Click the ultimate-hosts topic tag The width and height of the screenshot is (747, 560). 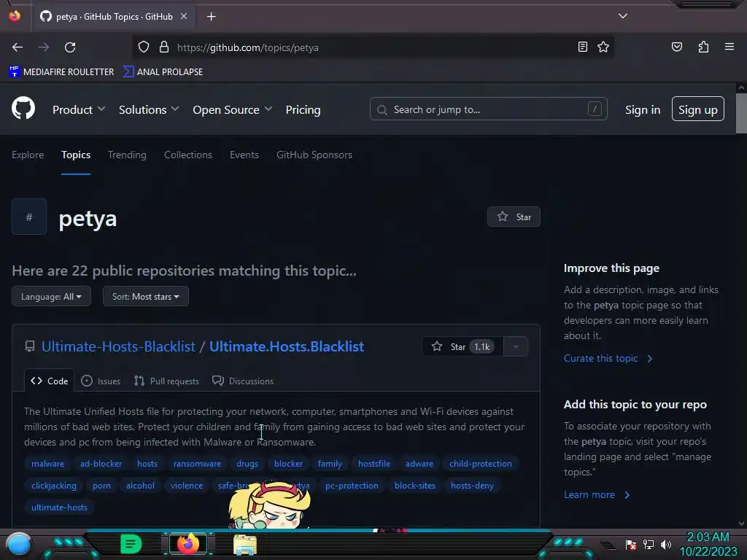click(59, 507)
